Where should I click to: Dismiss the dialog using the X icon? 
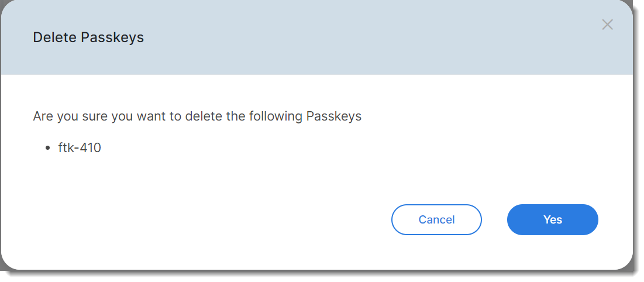point(607,25)
